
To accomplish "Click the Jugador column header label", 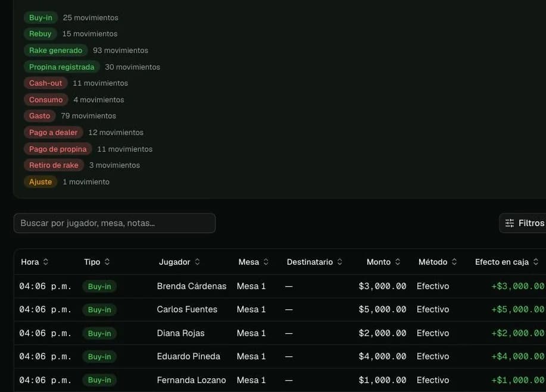I will pyautogui.click(x=174, y=262).
